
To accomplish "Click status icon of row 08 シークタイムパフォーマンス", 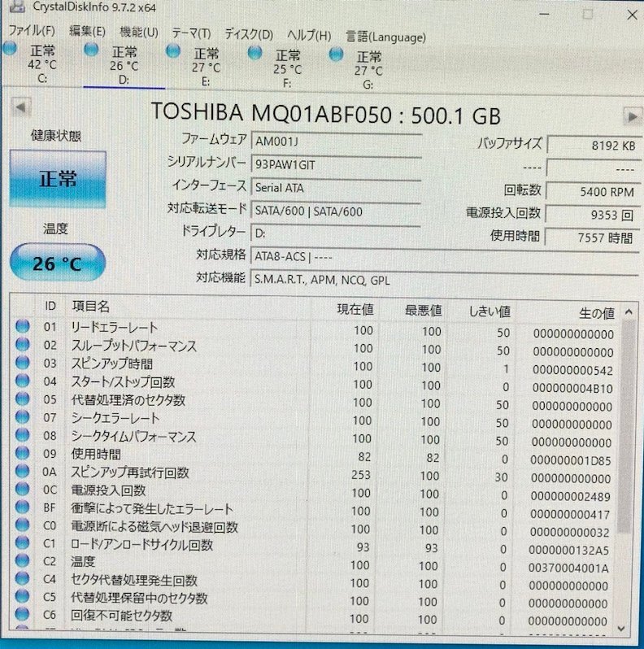I will click(x=22, y=434).
